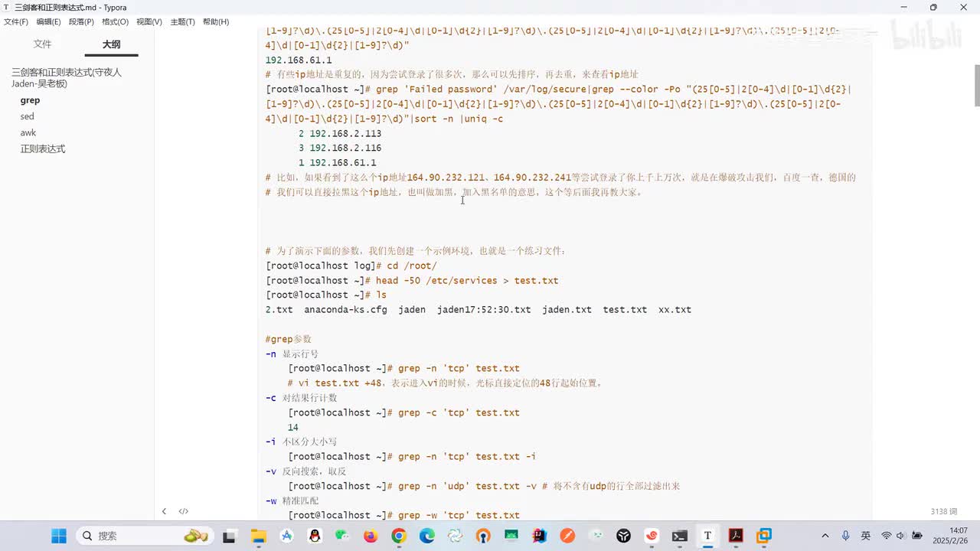Open the red swirl app in taskbar

click(x=652, y=536)
